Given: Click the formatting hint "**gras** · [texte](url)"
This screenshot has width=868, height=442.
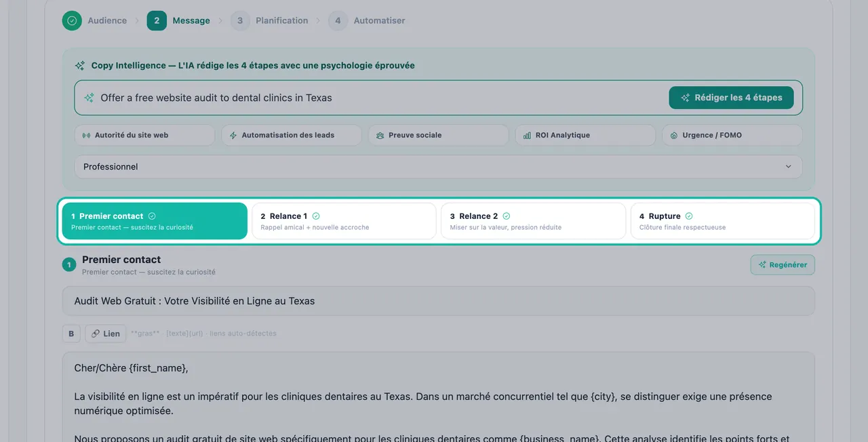Looking at the screenshot, I should click(167, 334).
